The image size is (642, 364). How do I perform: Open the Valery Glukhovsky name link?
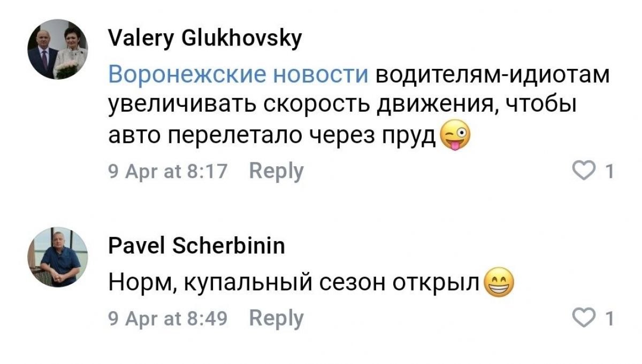(205, 39)
